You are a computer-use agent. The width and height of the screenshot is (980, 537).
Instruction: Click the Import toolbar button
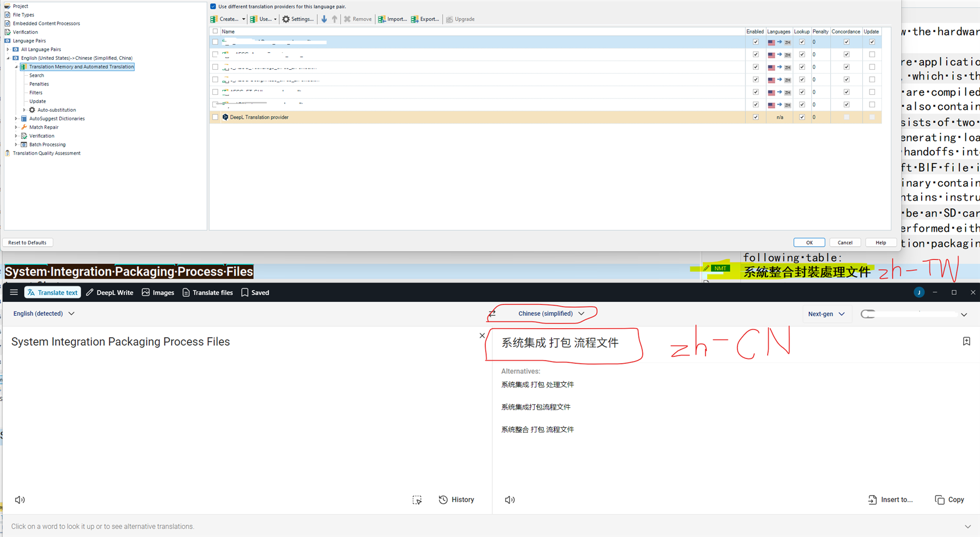(393, 19)
